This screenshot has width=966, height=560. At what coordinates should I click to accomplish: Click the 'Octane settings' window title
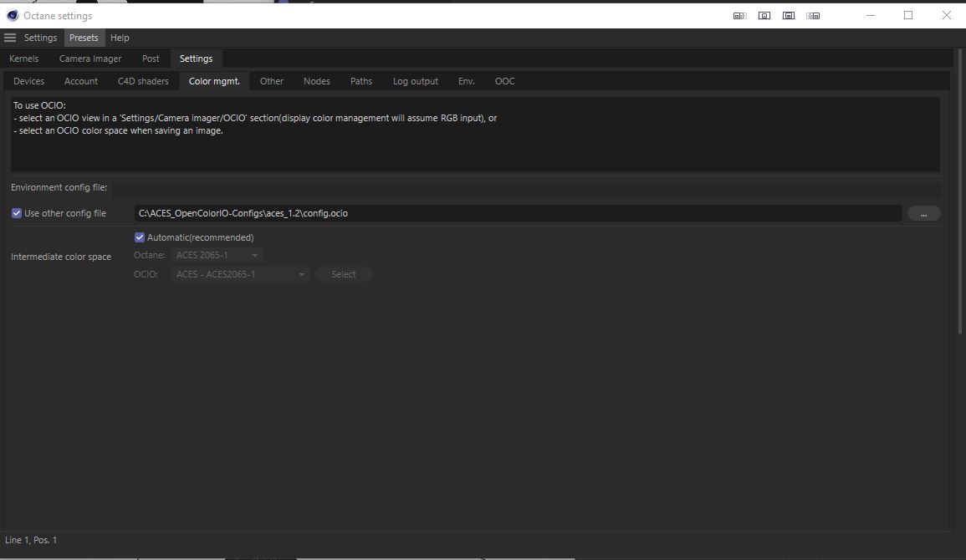58,15
